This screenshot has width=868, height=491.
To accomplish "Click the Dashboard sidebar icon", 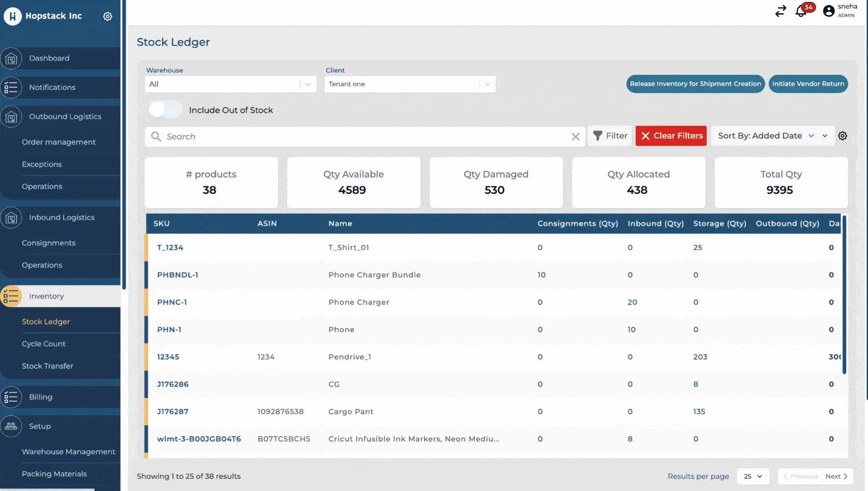I will pos(11,58).
